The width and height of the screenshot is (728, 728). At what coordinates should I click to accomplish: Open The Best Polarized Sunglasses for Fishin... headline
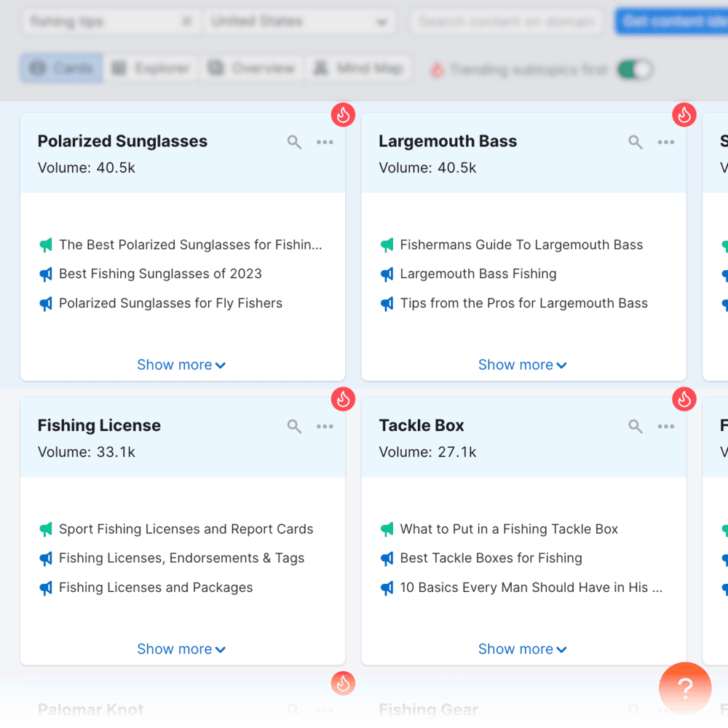tap(190, 245)
